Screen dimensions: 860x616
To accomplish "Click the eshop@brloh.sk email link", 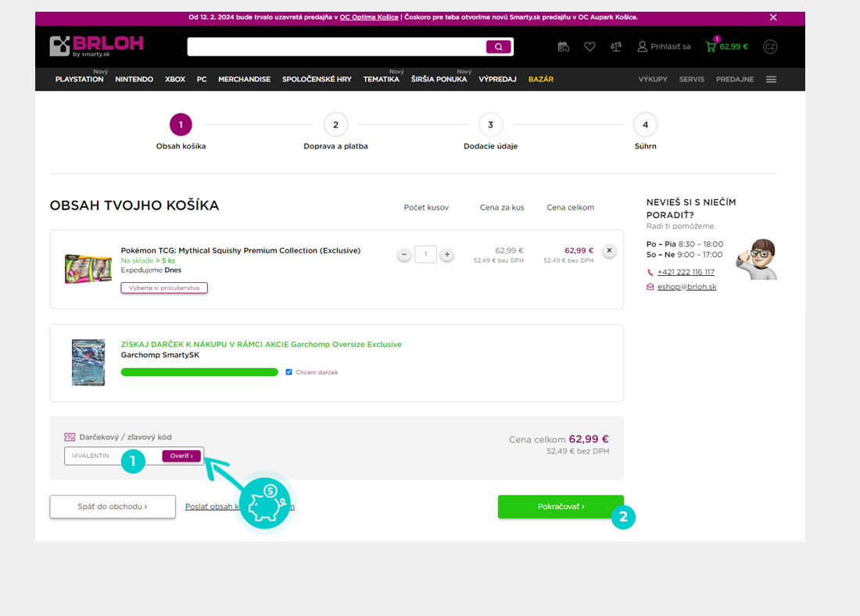I will coord(687,287).
